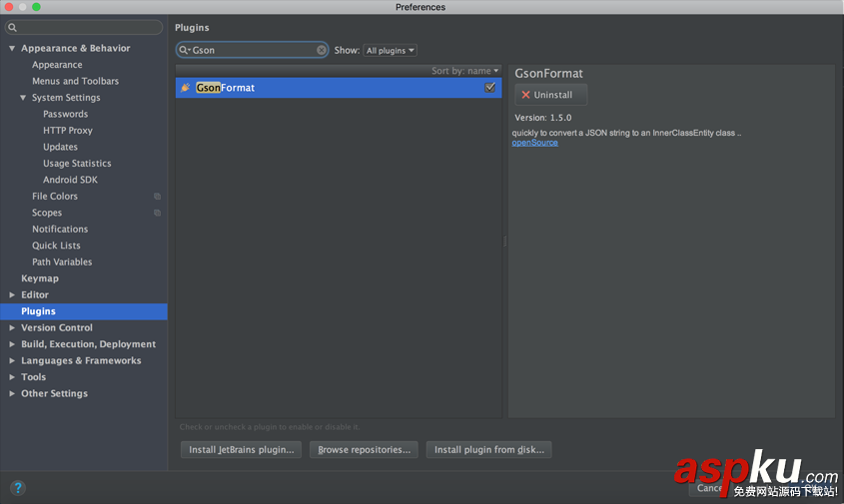Disable the GsonFormat plugin checkbox
The height and width of the screenshot is (504, 844).
490,88
